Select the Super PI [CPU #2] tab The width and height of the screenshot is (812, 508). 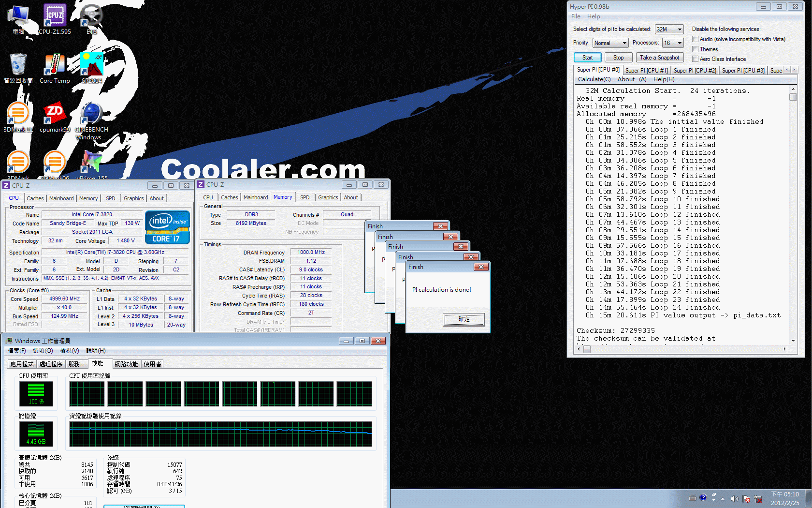coord(695,71)
